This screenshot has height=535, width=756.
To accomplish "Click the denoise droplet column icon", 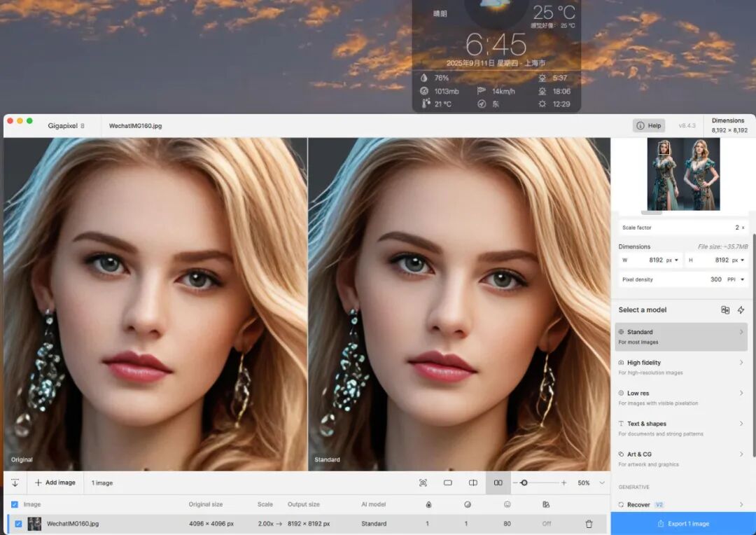I will [x=428, y=505].
